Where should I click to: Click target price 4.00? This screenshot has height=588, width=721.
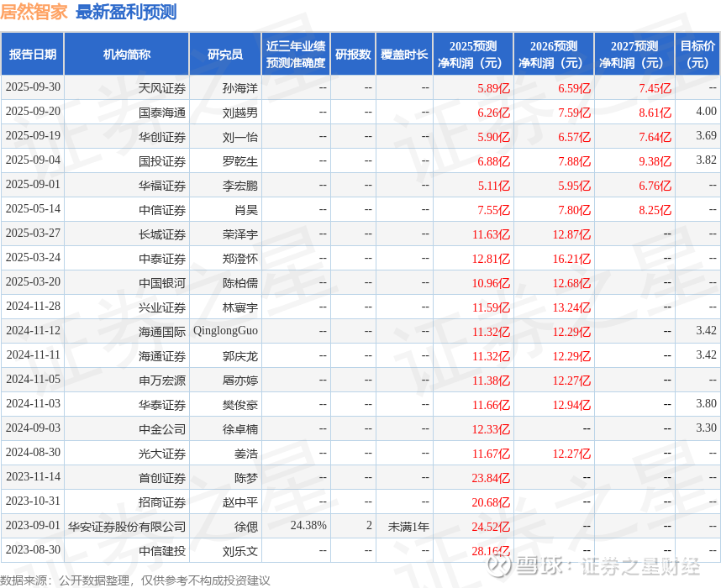[706, 111]
